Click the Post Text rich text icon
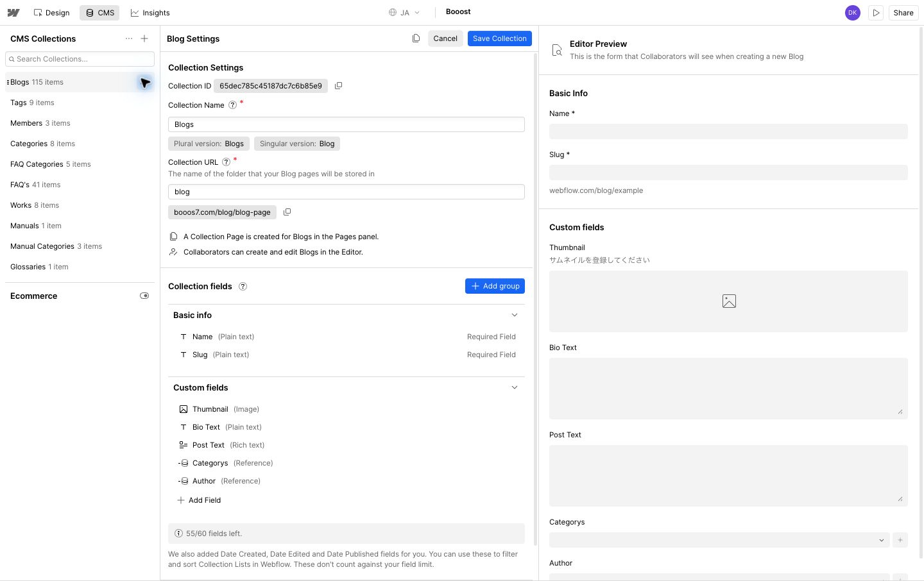Screen dimensions: 924x581 click(184, 445)
